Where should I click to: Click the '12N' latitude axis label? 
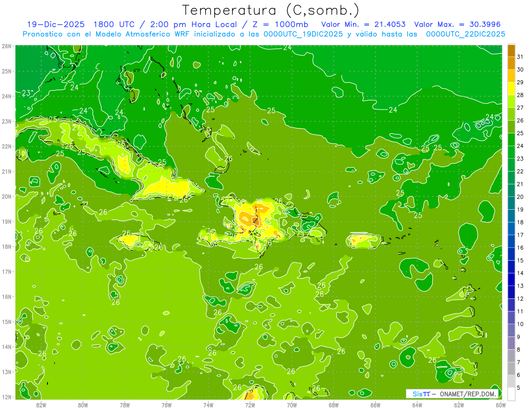tap(7, 397)
